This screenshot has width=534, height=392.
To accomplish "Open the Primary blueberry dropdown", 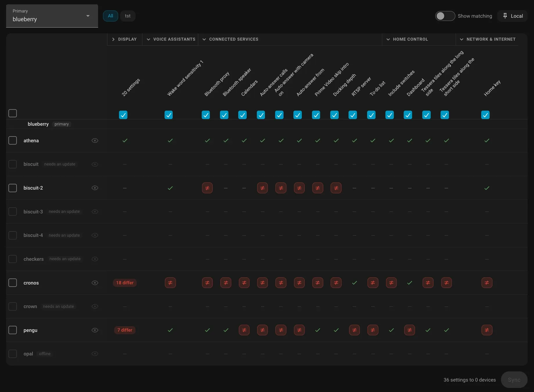I will tap(52, 16).
